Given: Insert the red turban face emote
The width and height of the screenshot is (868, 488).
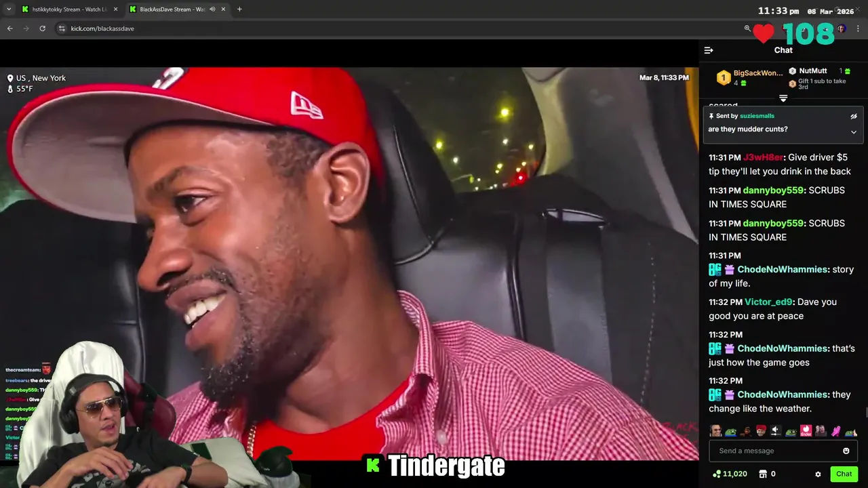Looking at the screenshot, I should point(761,431).
